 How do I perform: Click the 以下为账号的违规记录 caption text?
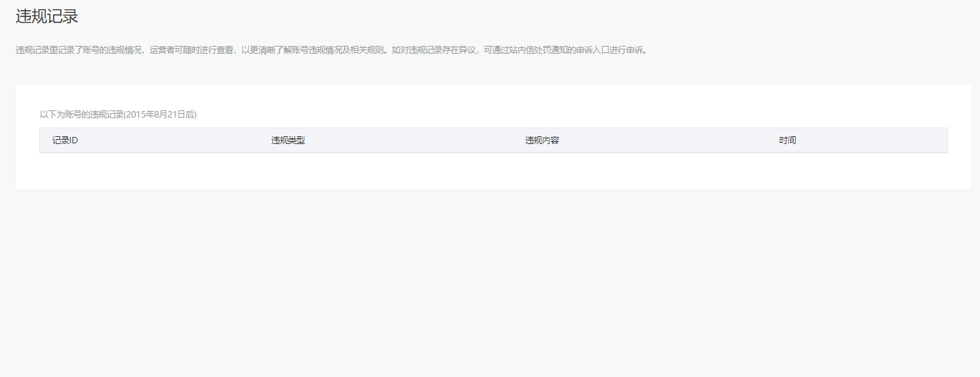[118, 114]
